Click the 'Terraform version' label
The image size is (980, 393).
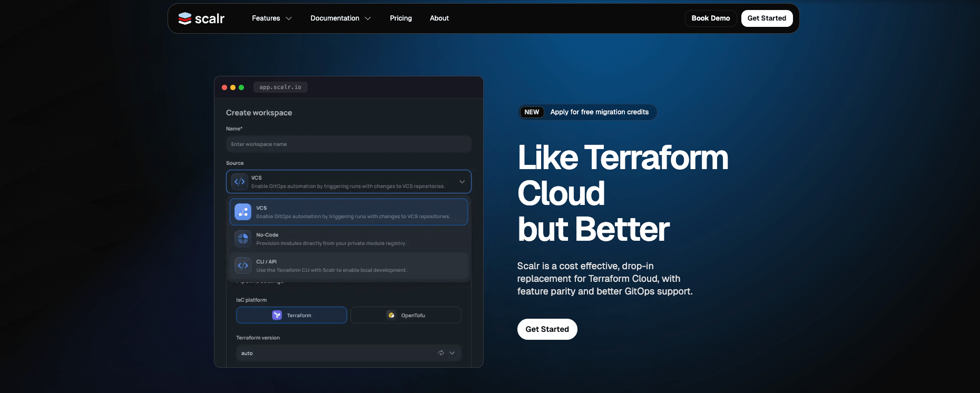click(x=258, y=338)
